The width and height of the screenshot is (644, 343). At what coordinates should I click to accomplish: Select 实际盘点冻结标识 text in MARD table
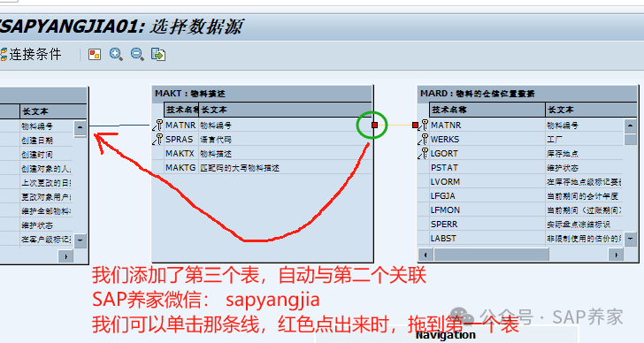click(x=579, y=225)
